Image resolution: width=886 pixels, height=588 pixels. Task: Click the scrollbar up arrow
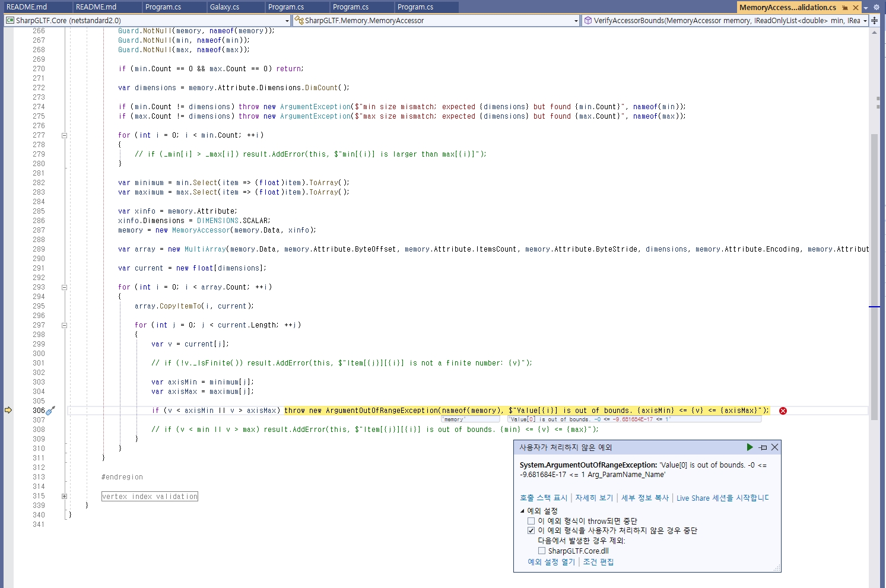coord(874,32)
